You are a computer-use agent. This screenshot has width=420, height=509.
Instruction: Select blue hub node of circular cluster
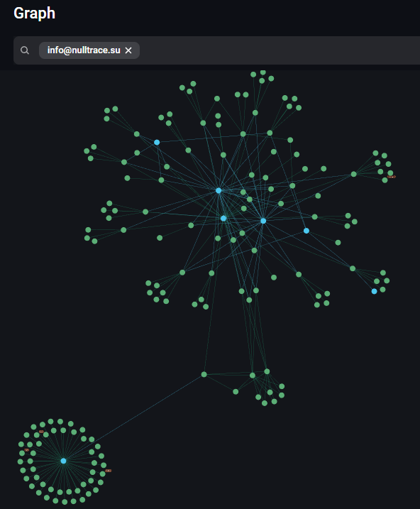tap(63, 461)
